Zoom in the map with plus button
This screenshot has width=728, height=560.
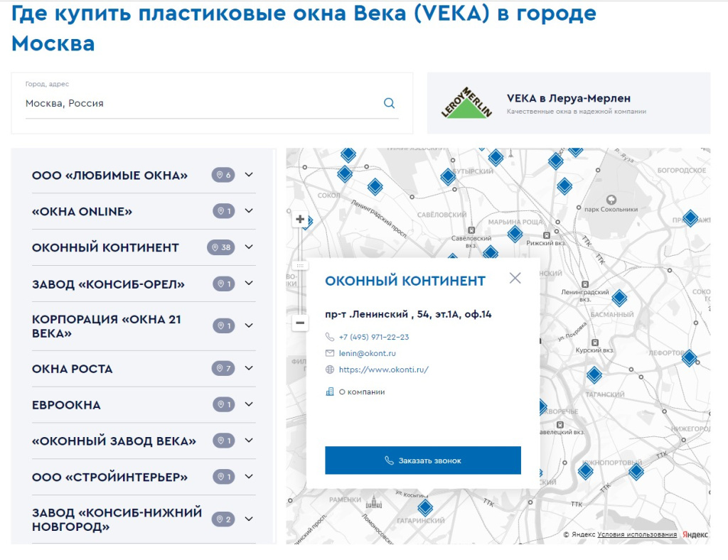pyautogui.click(x=300, y=219)
